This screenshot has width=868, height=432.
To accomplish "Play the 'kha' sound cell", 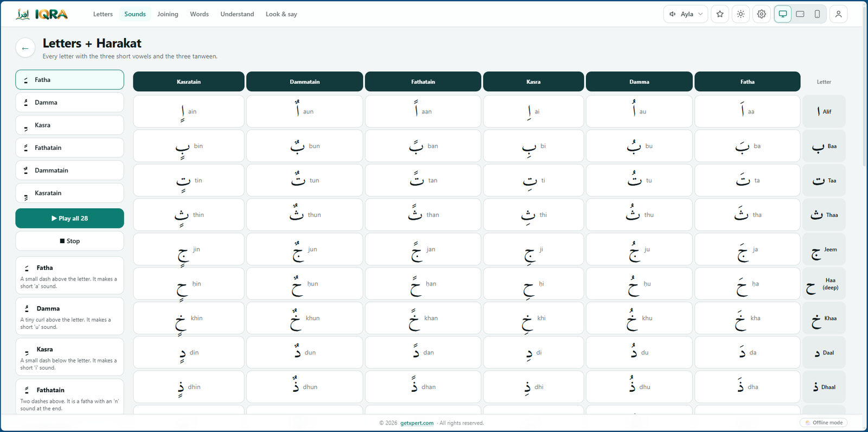I will point(748,318).
